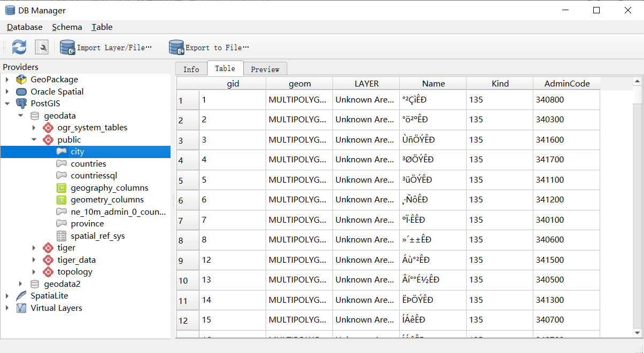Open the Database menu
The height and width of the screenshot is (353, 644).
24,27
